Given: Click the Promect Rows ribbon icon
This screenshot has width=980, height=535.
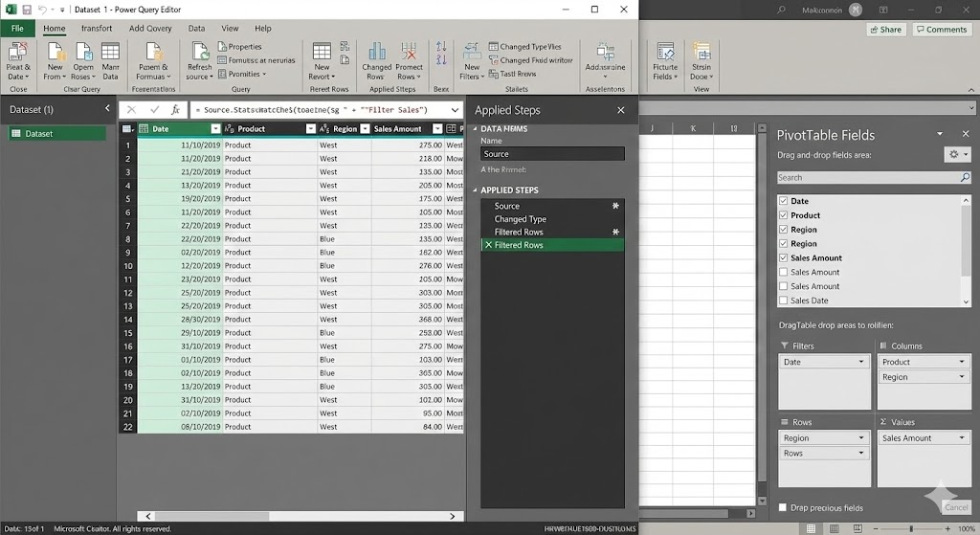Looking at the screenshot, I should coord(409,55).
